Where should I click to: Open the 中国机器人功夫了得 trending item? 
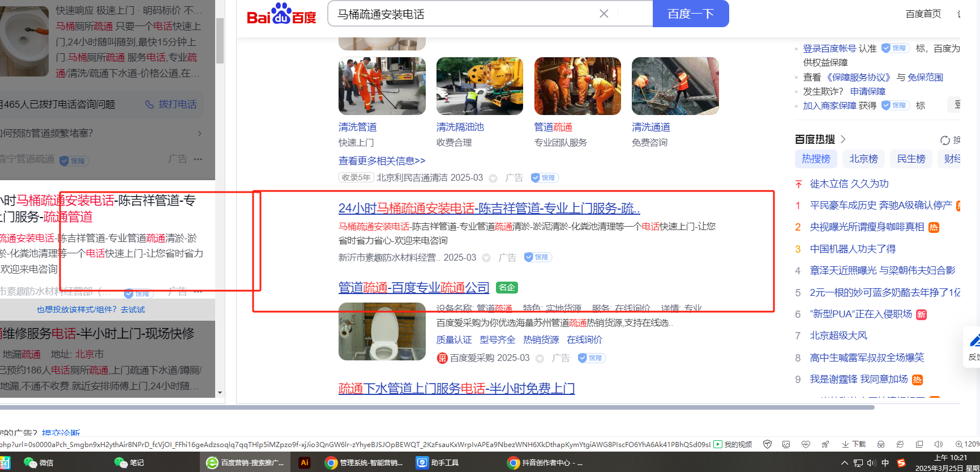coord(853,249)
